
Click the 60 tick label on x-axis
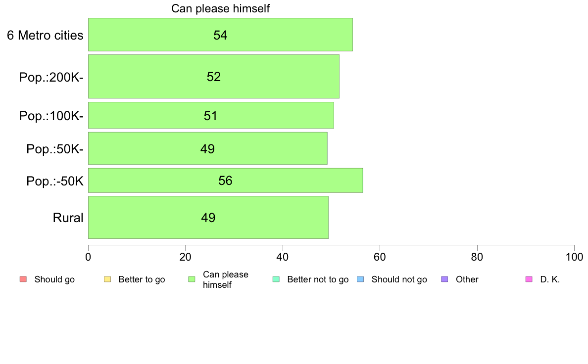point(380,257)
